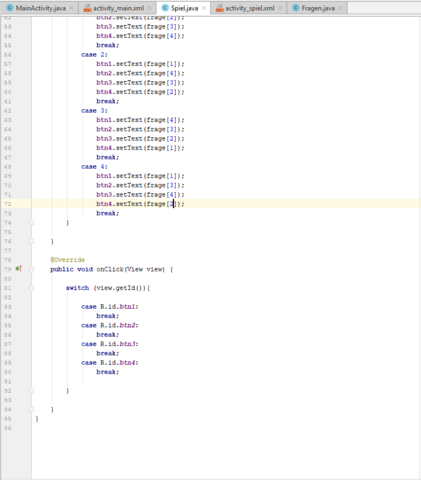Screen dimensions: 421x480
Task: Place cursor on 'case 4:' line
Action: (x=94, y=166)
